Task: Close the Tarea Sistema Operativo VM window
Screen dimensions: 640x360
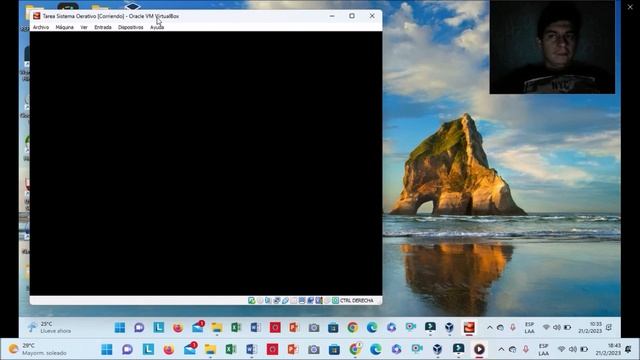Action: (x=372, y=16)
